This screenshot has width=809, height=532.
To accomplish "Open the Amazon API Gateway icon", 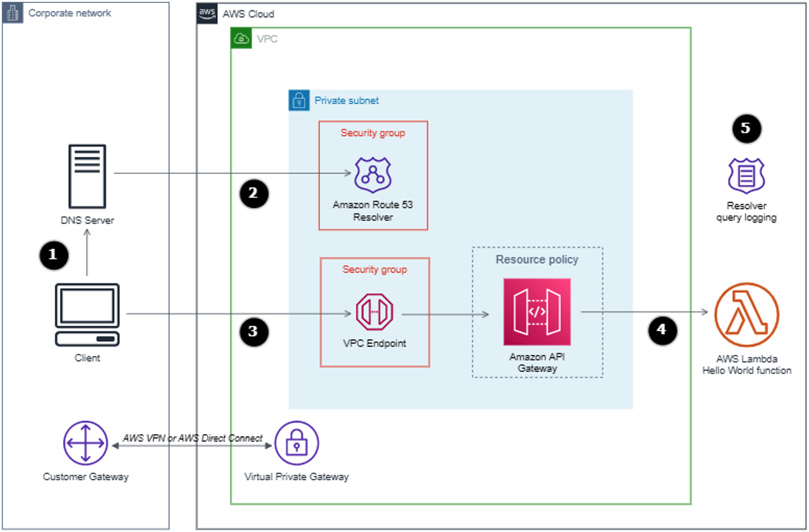I will coord(537,312).
